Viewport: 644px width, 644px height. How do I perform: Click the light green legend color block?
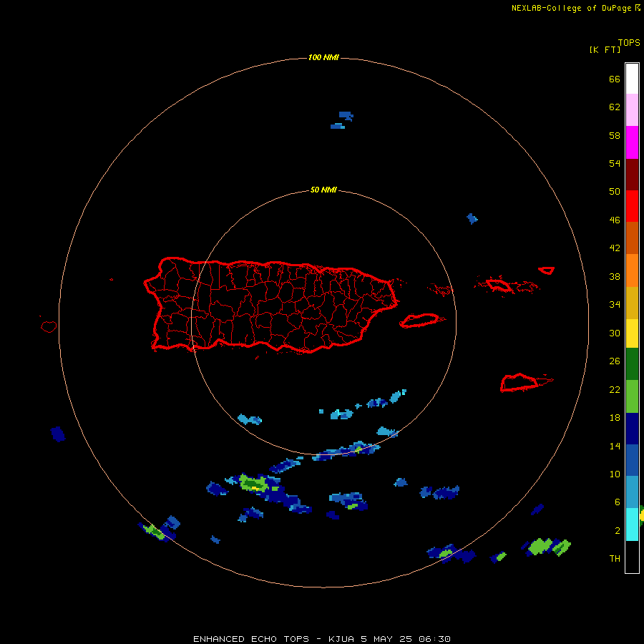[x=632, y=396]
